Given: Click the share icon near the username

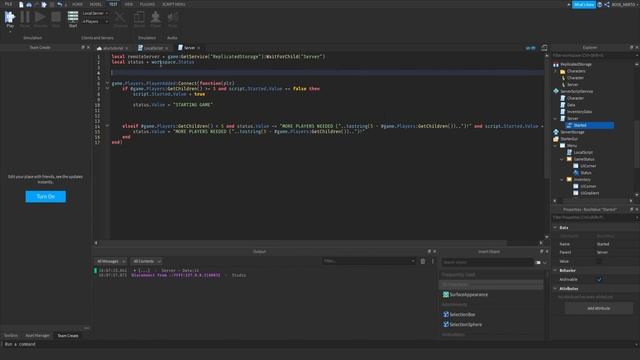Looking at the screenshot, I should pos(607,4).
